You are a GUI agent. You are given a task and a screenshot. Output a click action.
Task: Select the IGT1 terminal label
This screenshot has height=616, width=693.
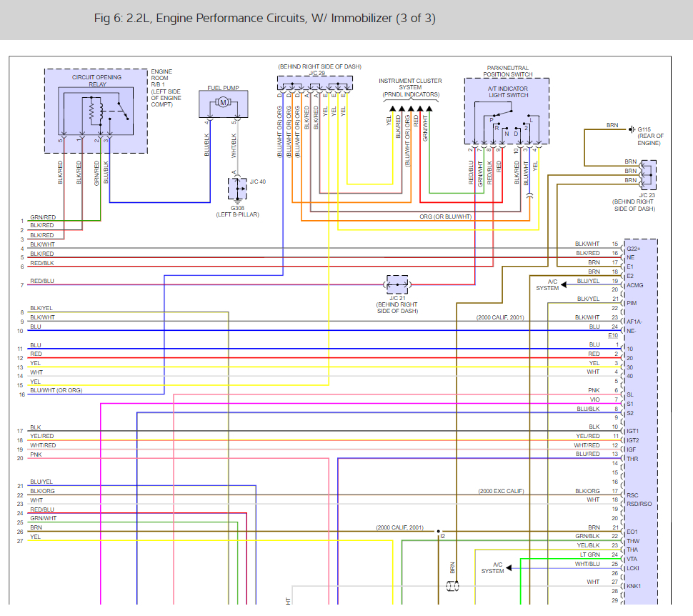(632, 431)
